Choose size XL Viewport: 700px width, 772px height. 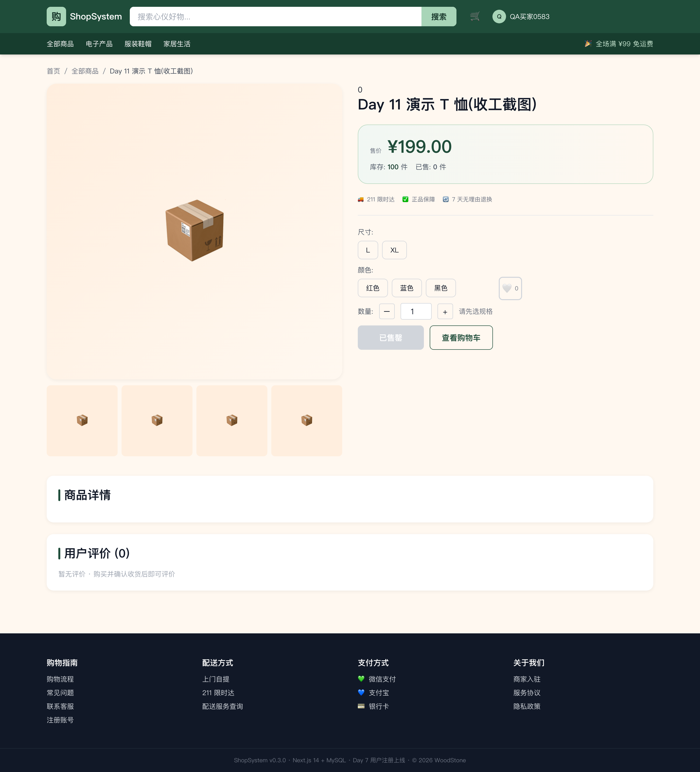click(x=394, y=250)
